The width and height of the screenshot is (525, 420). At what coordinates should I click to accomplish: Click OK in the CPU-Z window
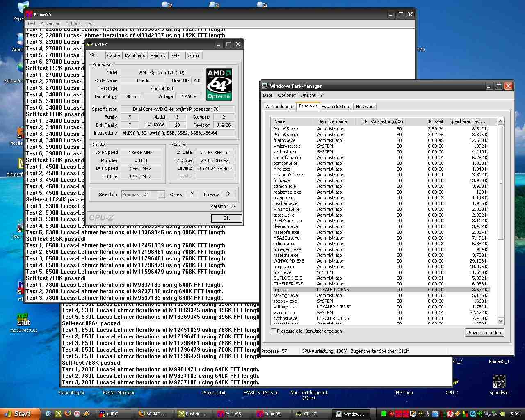(x=226, y=218)
